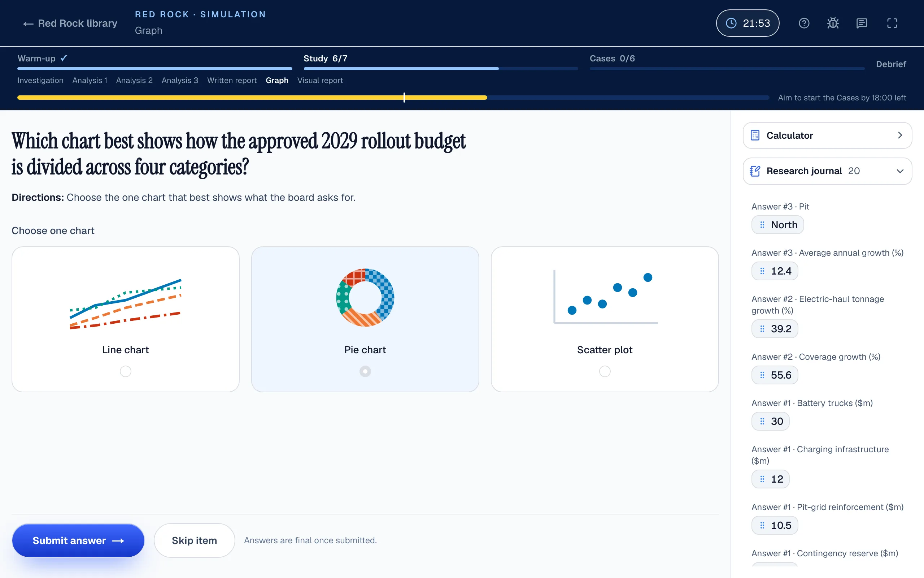Open the Debrief section
The height and width of the screenshot is (578, 924).
(891, 64)
